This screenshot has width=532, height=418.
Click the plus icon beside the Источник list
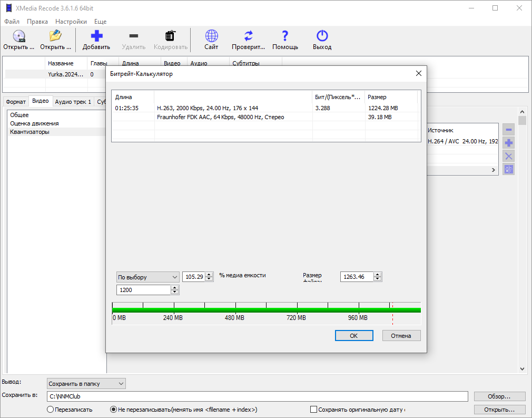tap(509, 143)
